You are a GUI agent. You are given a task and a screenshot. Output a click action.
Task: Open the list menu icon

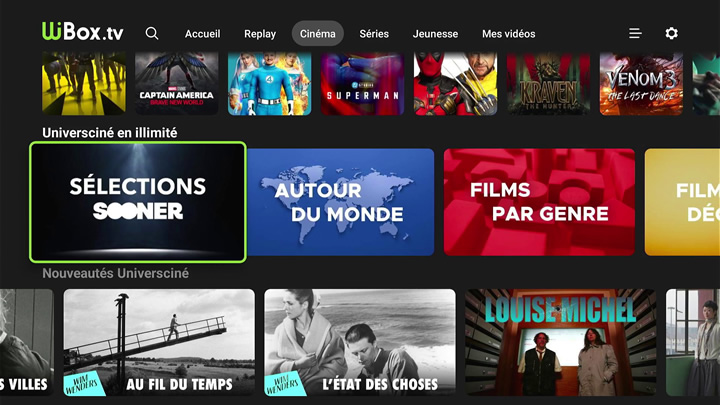pos(635,33)
